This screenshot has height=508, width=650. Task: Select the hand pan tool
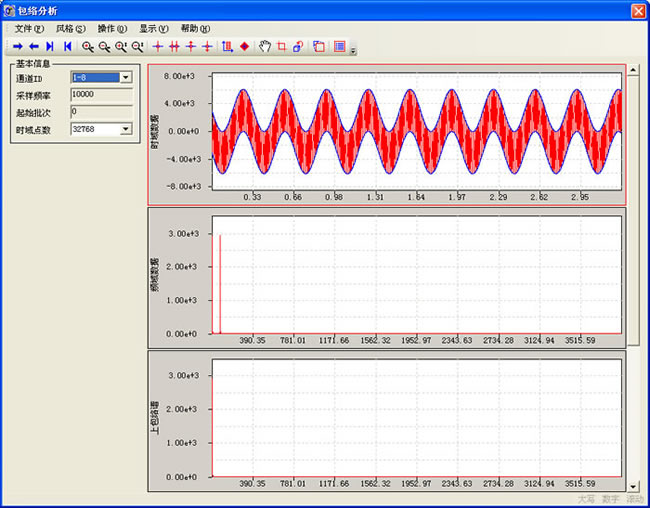pos(265,46)
